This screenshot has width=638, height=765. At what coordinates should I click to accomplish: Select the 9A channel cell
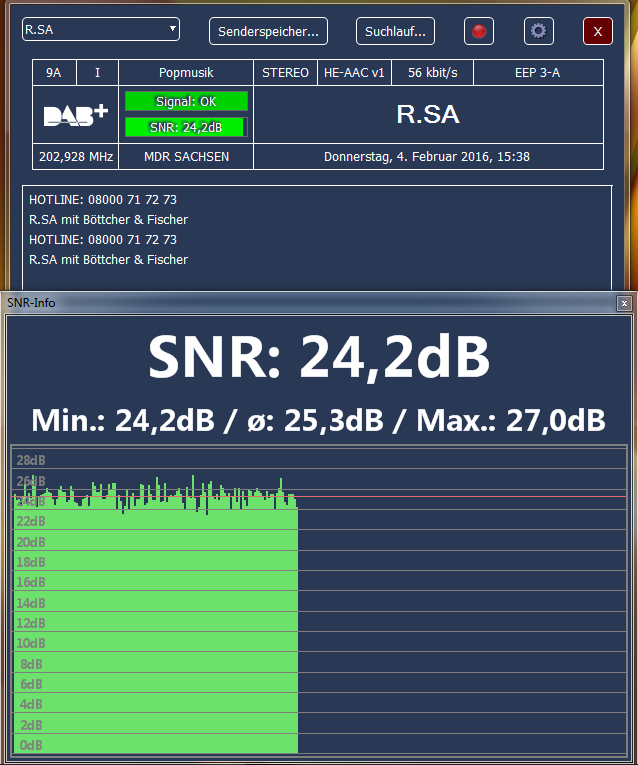pos(54,73)
